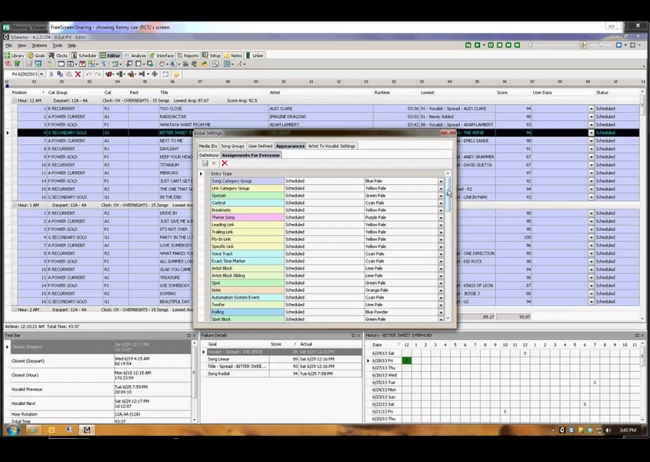Screen dimensions: 650x462
Task: Open the status dropdown for TOO CLOSE row
Action: point(591,109)
